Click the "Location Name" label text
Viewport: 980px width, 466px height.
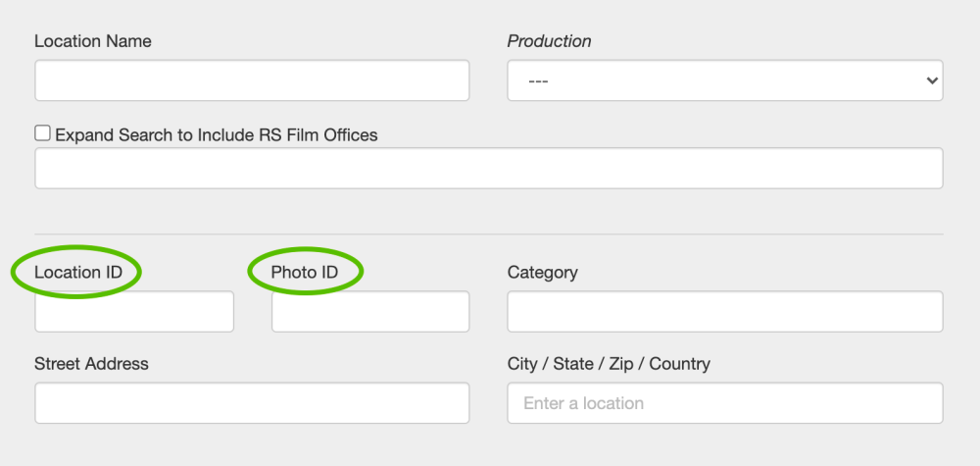click(x=93, y=41)
